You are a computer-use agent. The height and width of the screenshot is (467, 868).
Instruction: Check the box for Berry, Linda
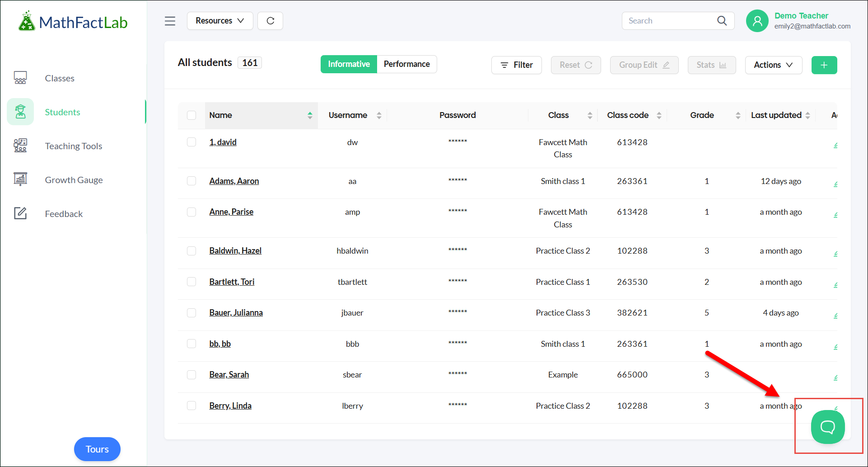point(191,406)
